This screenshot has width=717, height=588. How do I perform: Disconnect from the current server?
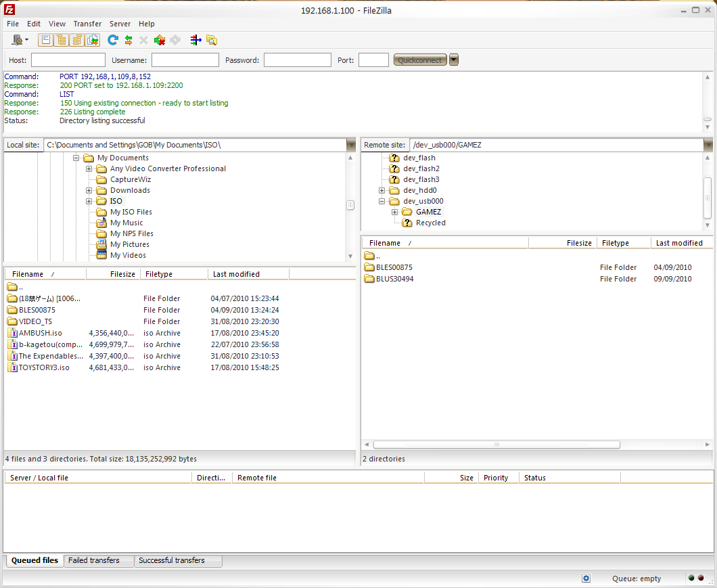click(x=160, y=41)
